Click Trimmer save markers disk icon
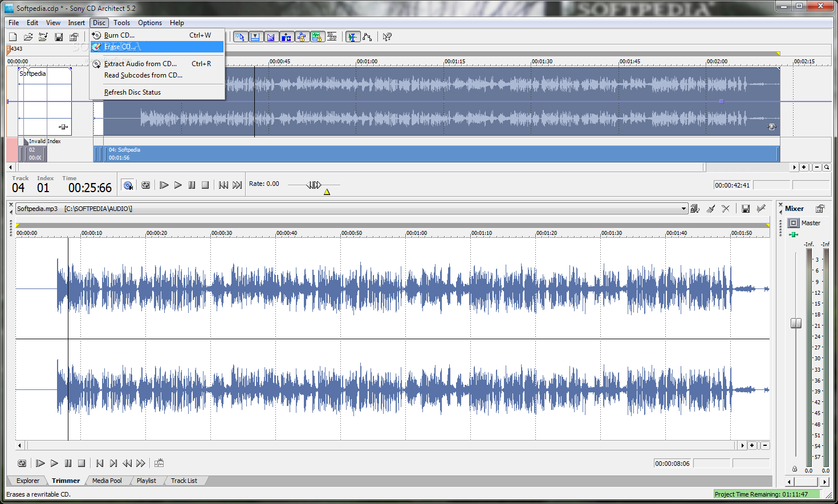The image size is (838, 504). coord(746,209)
